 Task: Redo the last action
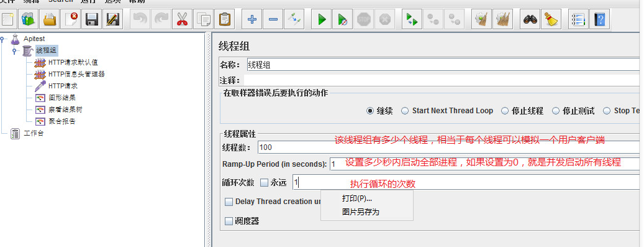coord(161,19)
